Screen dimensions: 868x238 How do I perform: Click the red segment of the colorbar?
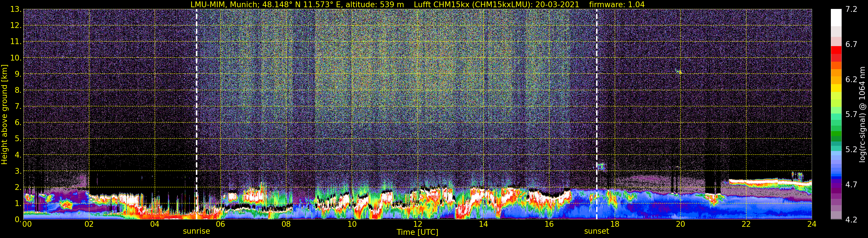836,50
